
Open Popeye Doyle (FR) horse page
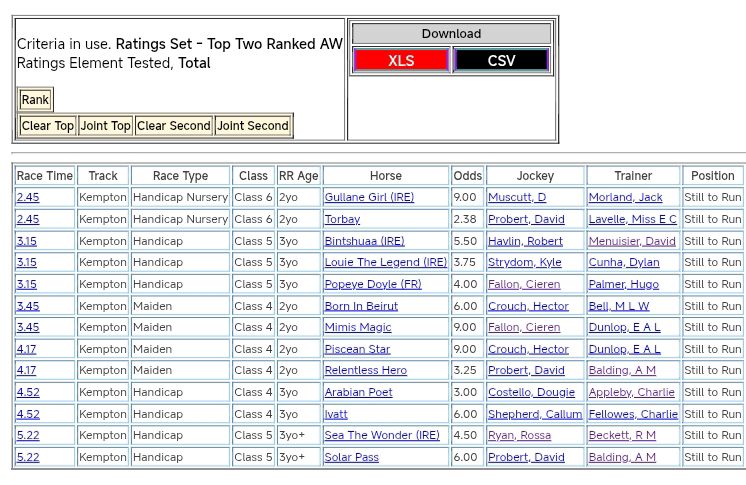[373, 285]
